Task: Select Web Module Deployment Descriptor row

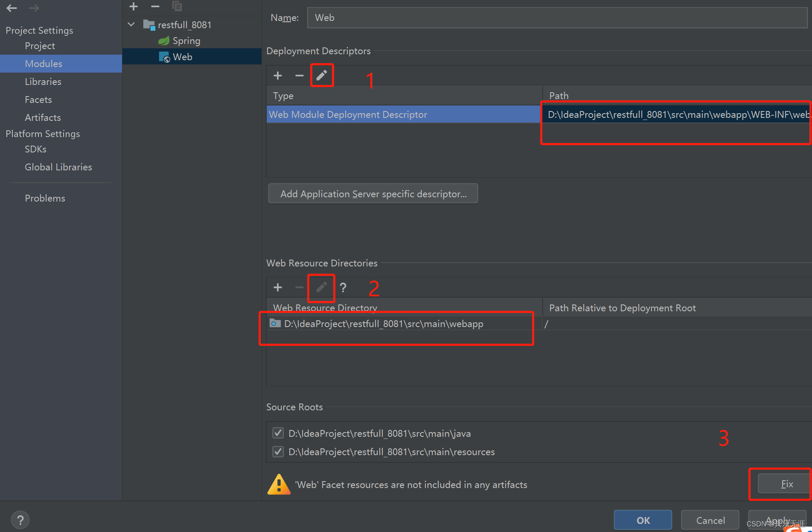Action: [404, 114]
